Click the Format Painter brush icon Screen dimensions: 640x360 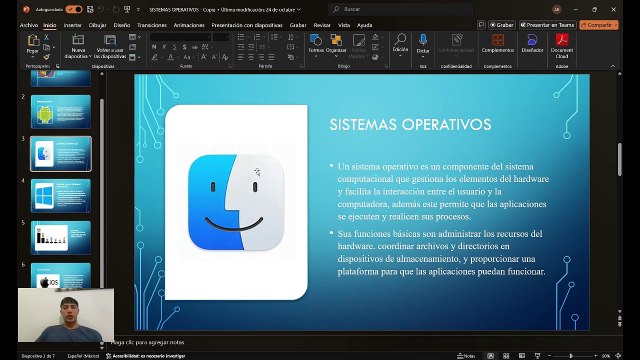(46, 57)
